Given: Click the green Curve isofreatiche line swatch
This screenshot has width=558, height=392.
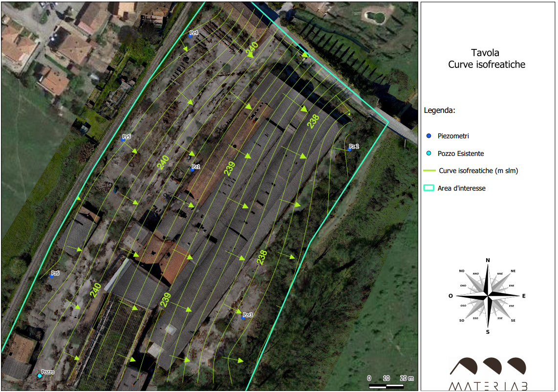Looking at the screenshot, I should click(430, 171).
